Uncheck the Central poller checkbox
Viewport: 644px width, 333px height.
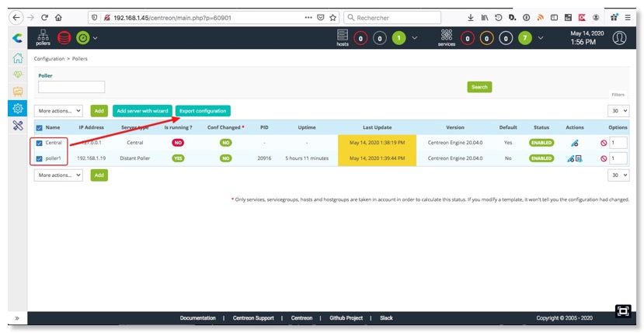tap(40, 143)
